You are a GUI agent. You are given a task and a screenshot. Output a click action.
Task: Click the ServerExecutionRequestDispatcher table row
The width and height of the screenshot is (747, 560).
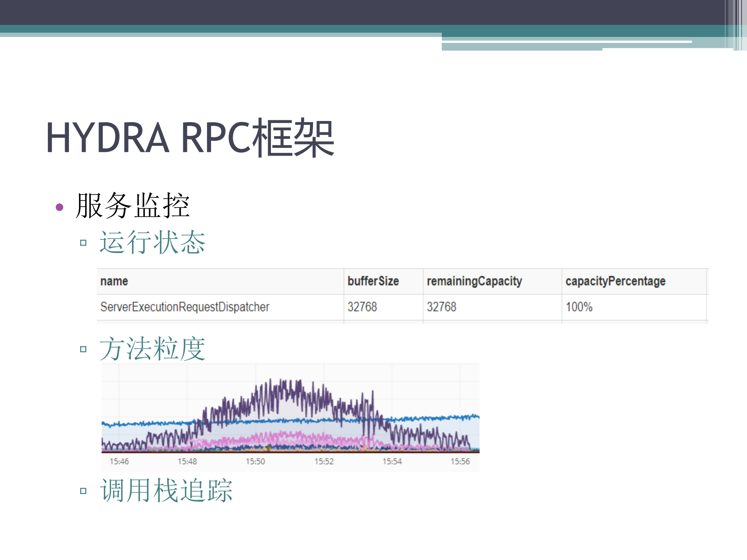[185, 307]
